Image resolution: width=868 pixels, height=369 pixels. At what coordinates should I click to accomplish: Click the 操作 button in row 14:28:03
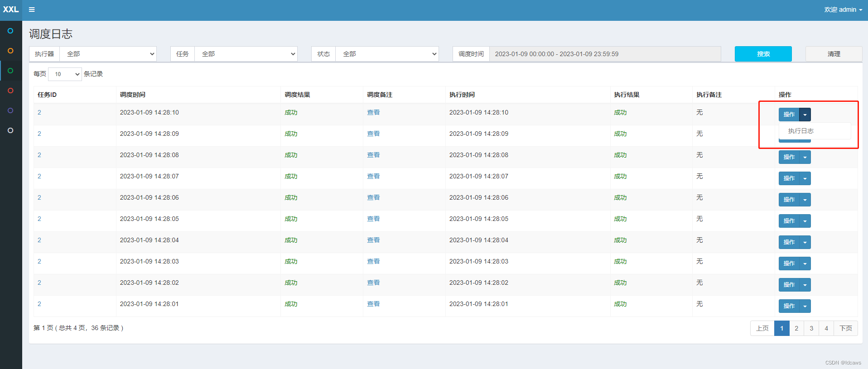(x=789, y=264)
